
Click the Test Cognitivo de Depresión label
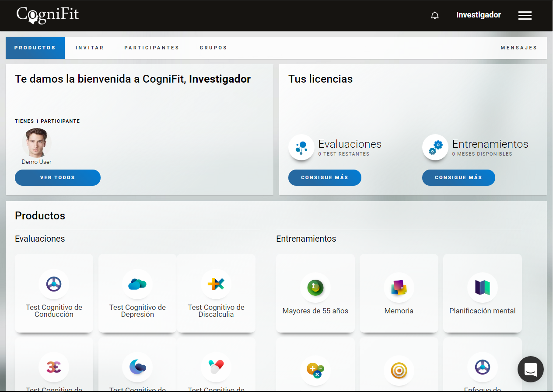coord(137,311)
